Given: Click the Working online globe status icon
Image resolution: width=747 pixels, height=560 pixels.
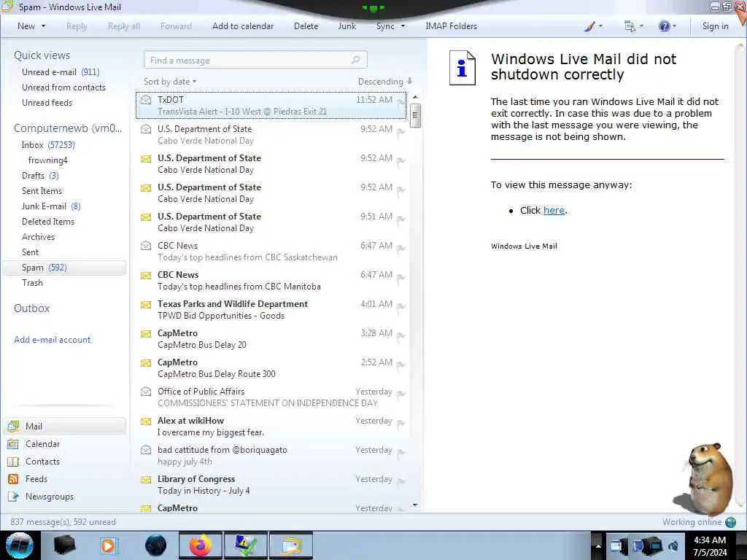Looking at the screenshot, I should pos(731,522).
